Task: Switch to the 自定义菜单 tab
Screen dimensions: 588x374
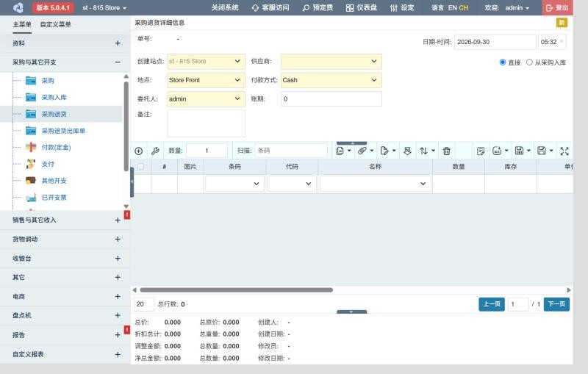Action: 56,24
